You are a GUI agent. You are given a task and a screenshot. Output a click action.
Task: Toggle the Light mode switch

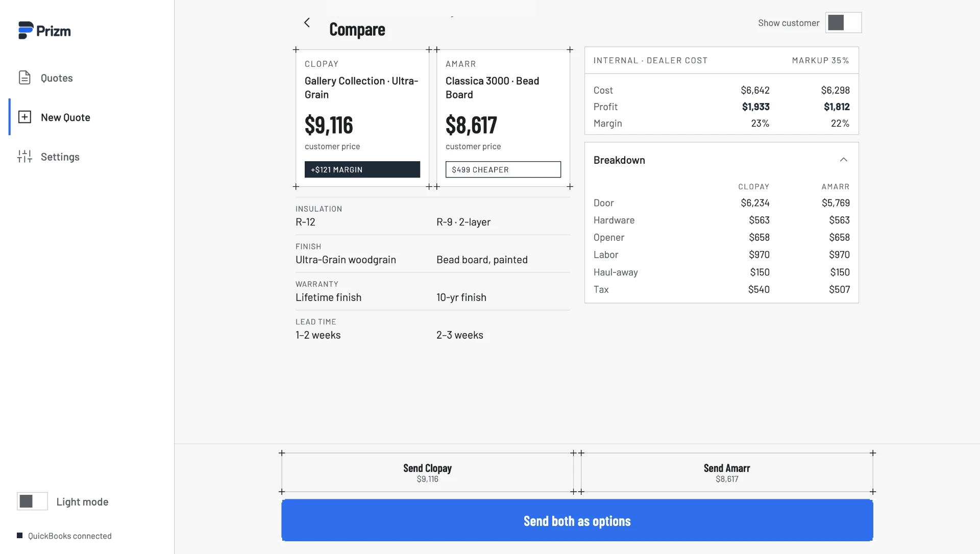coord(32,501)
